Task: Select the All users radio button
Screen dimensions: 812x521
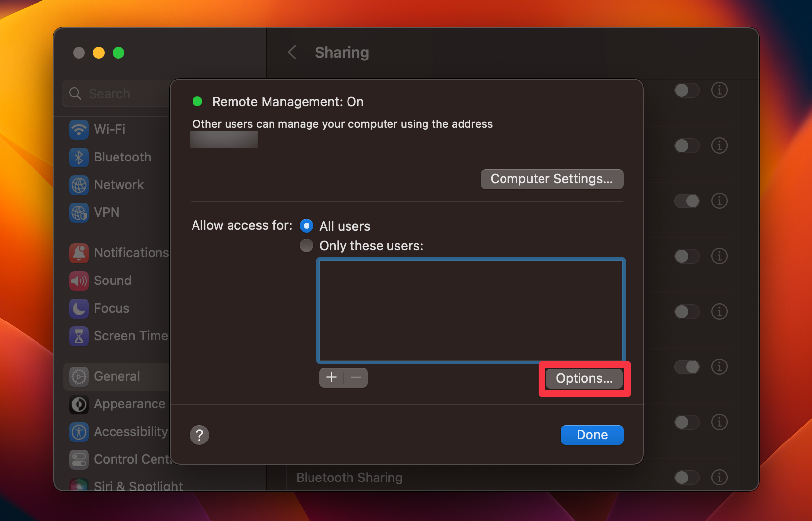Action: (x=306, y=226)
